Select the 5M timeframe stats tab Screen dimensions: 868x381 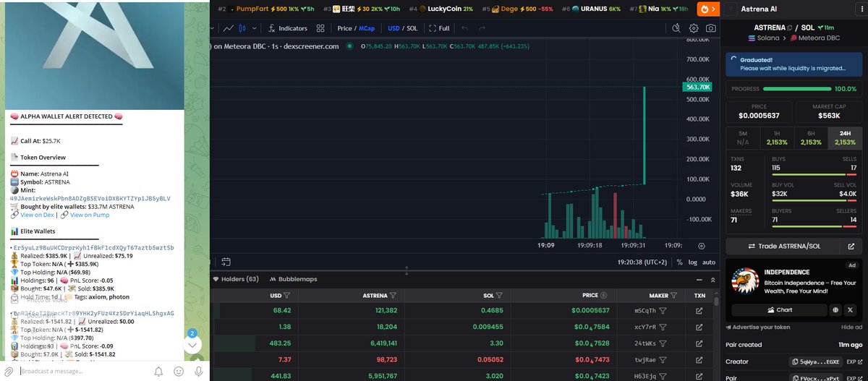pyautogui.click(x=743, y=137)
